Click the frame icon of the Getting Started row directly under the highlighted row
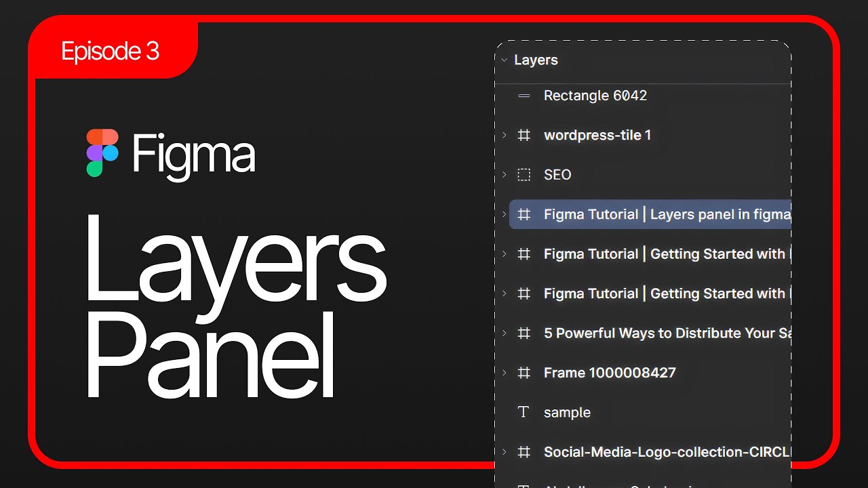 (x=524, y=254)
